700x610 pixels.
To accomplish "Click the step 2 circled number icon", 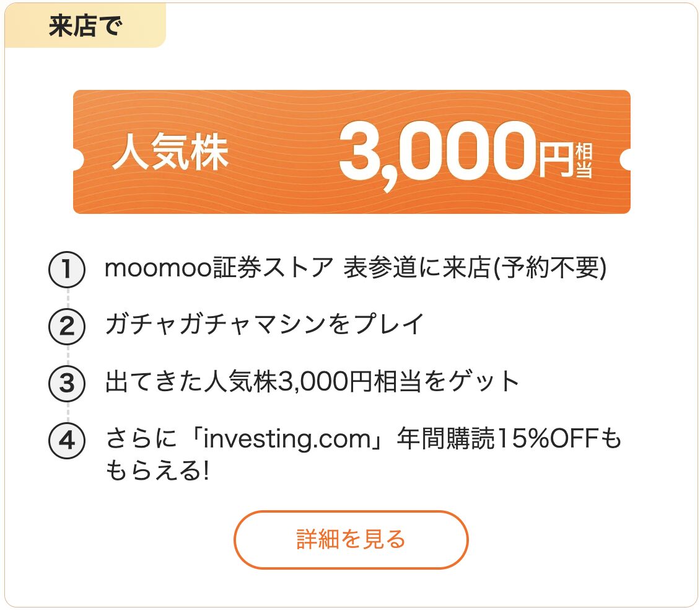I will (67, 326).
